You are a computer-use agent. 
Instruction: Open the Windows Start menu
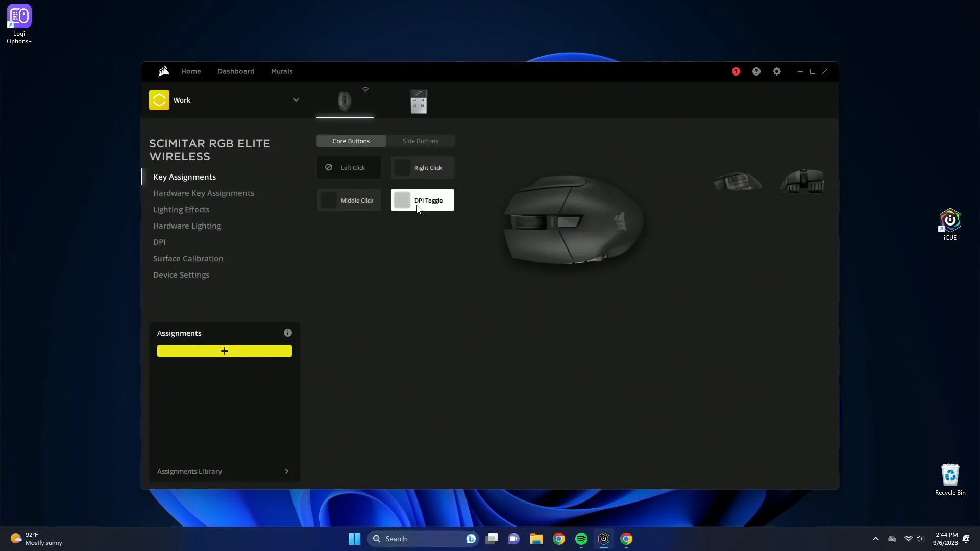coord(354,539)
